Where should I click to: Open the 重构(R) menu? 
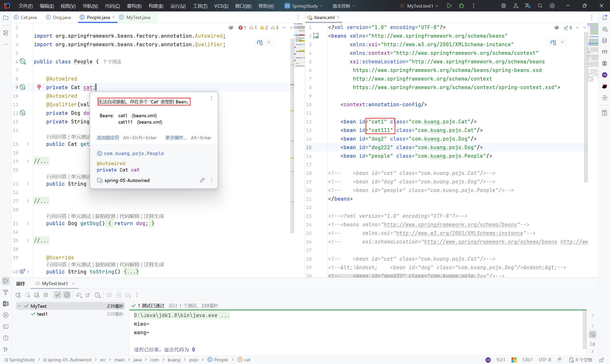click(134, 6)
